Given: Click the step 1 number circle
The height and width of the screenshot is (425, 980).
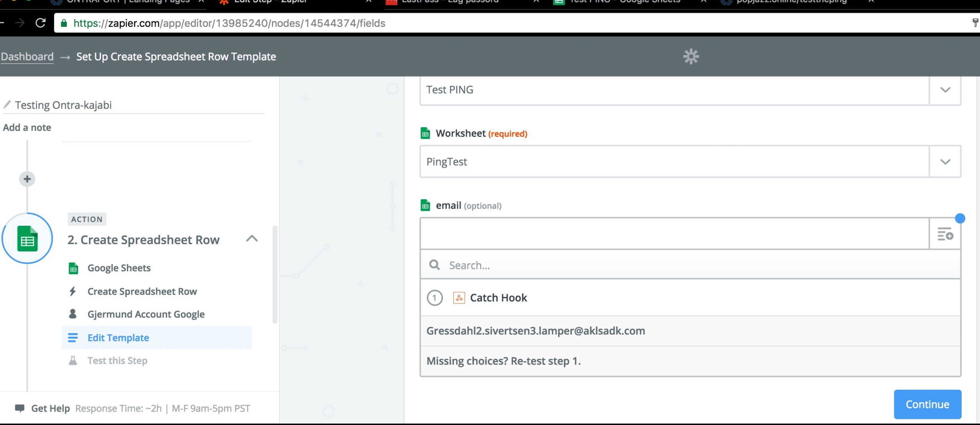Looking at the screenshot, I should pos(434,298).
